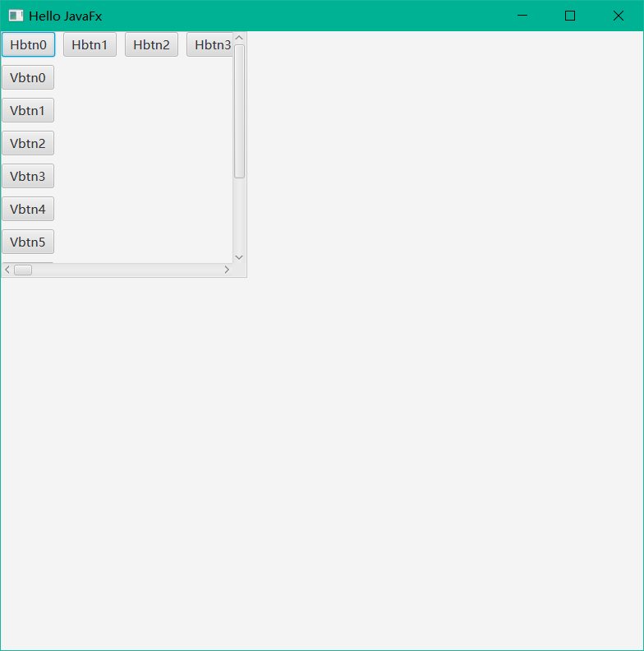The width and height of the screenshot is (644, 651).
Task: Choose the Vbtn3 button
Action: (x=28, y=176)
